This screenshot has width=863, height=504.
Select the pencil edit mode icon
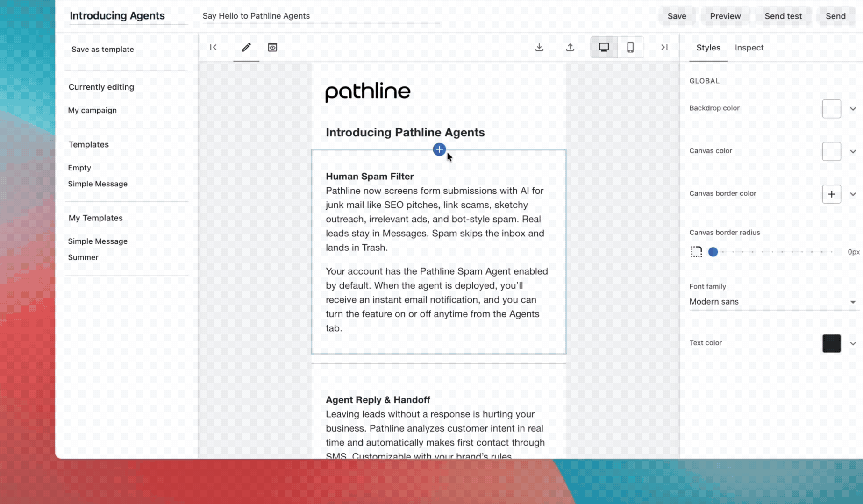[x=246, y=47]
